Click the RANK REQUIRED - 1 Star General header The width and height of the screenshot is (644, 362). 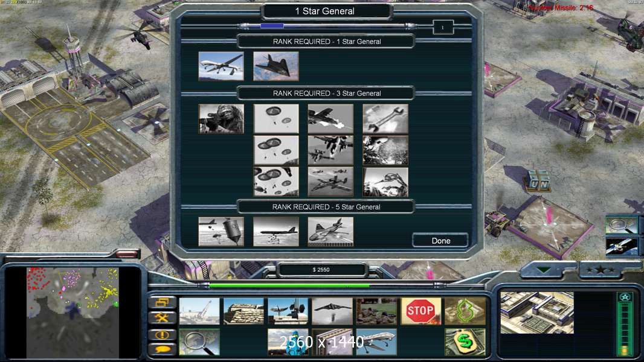click(327, 42)
